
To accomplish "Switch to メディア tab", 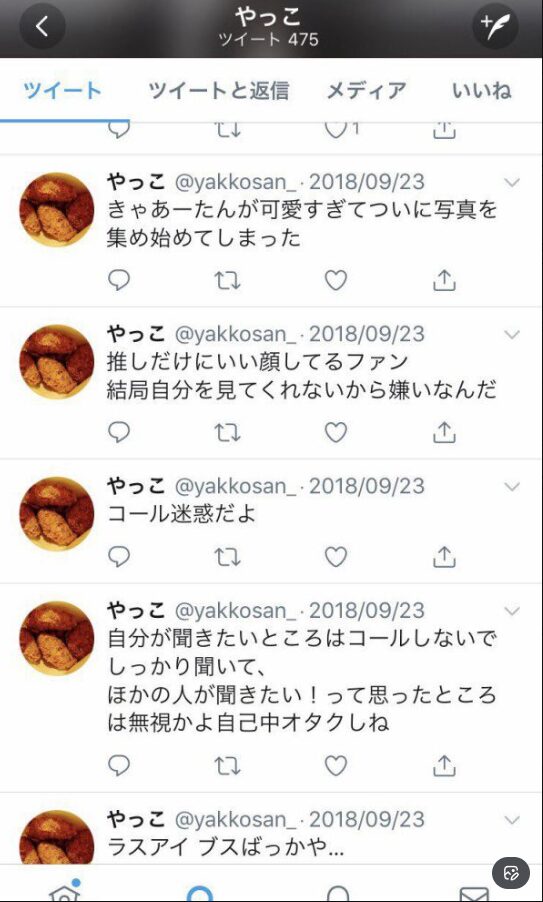I will tap(366, 90).
